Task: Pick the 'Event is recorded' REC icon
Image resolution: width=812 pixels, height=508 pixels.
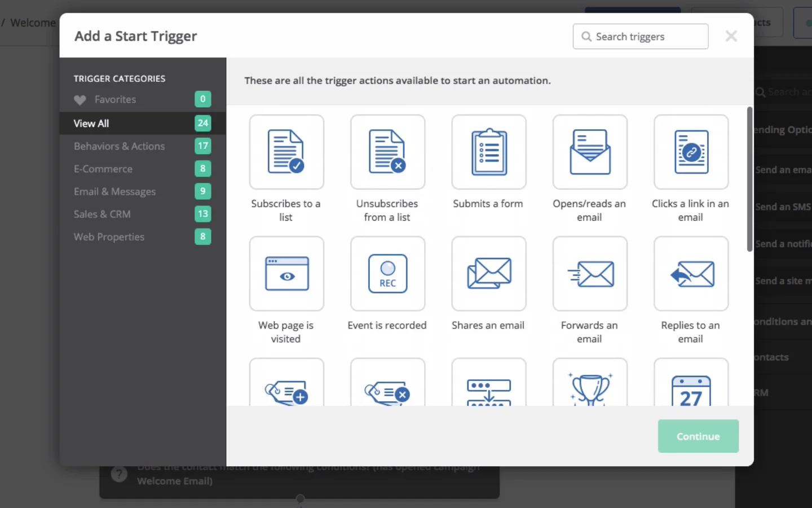Action: coord(387,274)
